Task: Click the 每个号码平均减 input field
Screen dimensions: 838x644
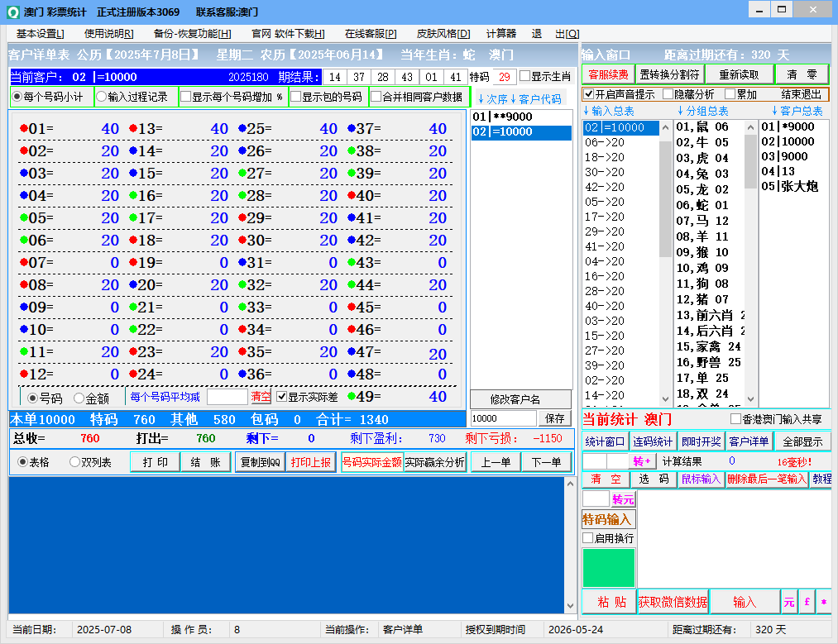Action: point(227,397)
